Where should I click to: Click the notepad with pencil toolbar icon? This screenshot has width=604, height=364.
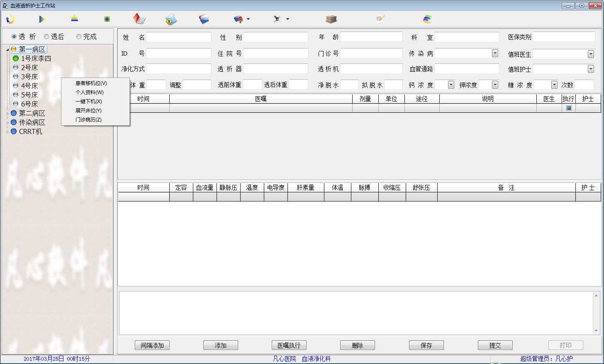(380, 19)
